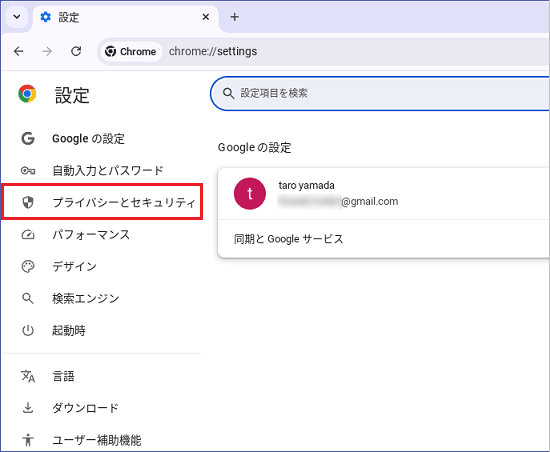Click the magnifier icon in settings search
This screenshot has height=452, width=550.
tap(228, 93)
